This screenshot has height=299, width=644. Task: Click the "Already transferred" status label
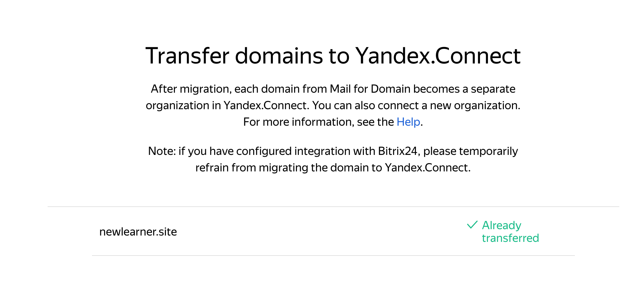[510, 232]
